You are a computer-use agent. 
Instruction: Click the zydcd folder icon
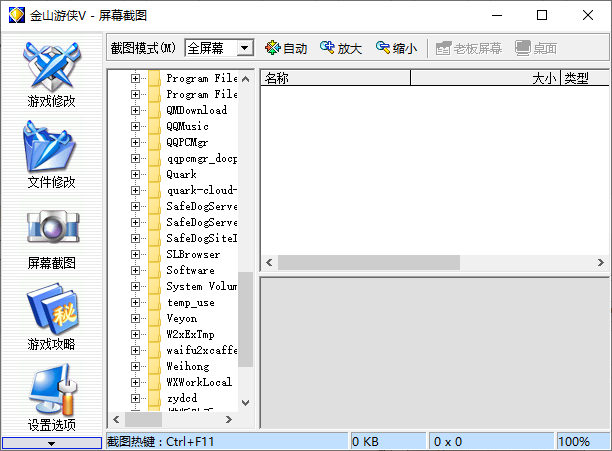tap(154, 398)
